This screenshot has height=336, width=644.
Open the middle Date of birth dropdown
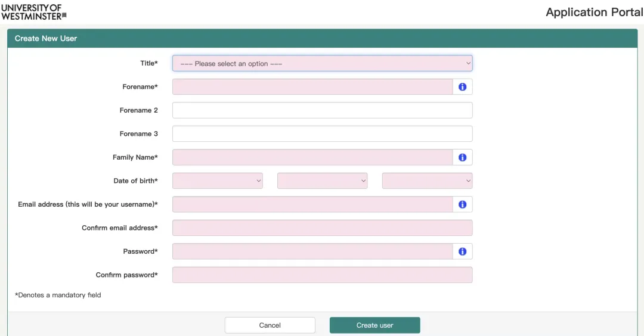pos(322,181)
